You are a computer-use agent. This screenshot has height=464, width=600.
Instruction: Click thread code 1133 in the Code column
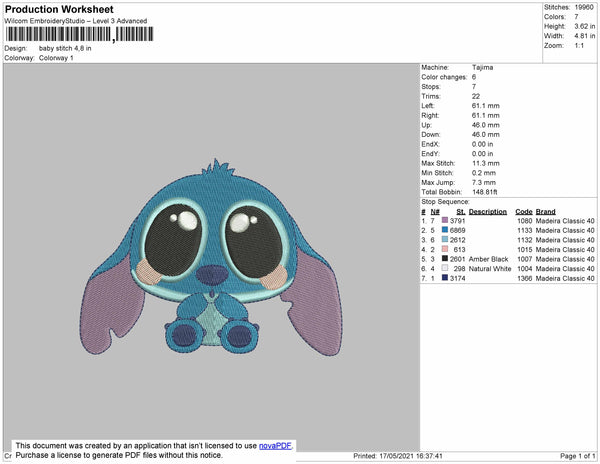(525, 230)
